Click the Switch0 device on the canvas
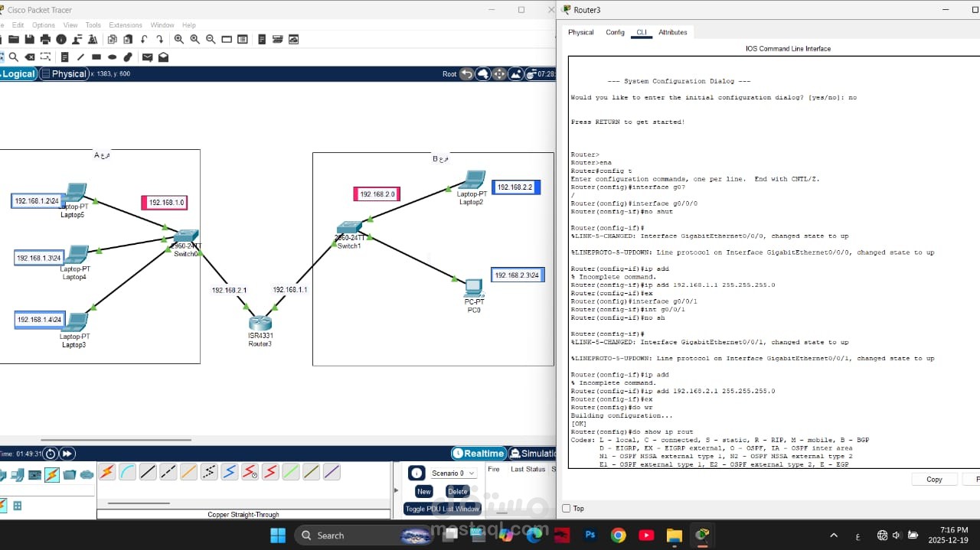The height and width of the screenshot is (550, 980). tap(186, 236)
